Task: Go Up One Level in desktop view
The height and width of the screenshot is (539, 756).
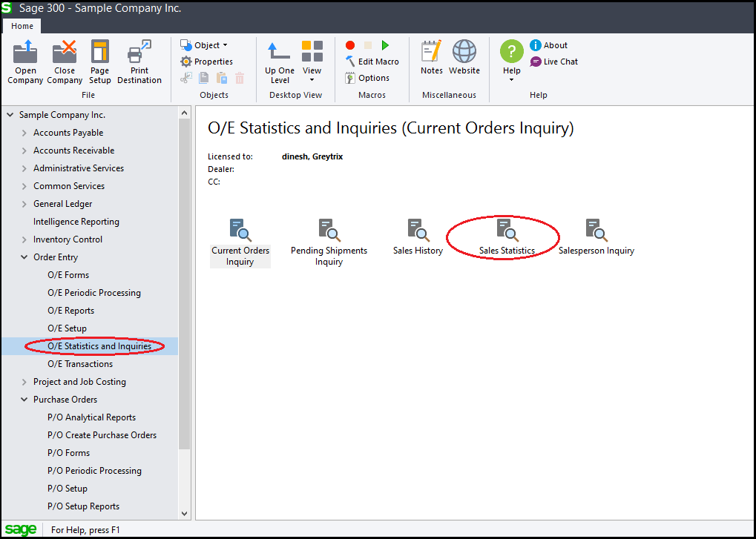Action: (x=280, y=62)
